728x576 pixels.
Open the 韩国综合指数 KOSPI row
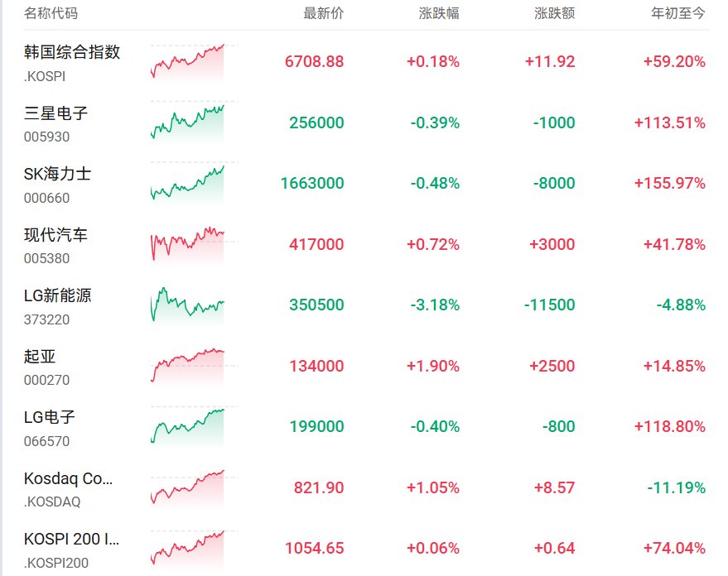pyautogui.click(x=366, y=62)
